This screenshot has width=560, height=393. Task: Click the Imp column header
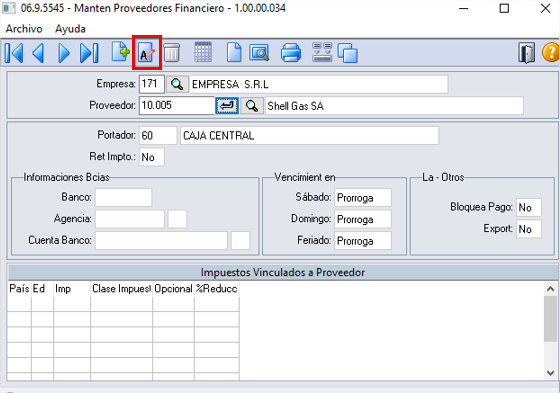pyautogui.click(x=72, y=289)
